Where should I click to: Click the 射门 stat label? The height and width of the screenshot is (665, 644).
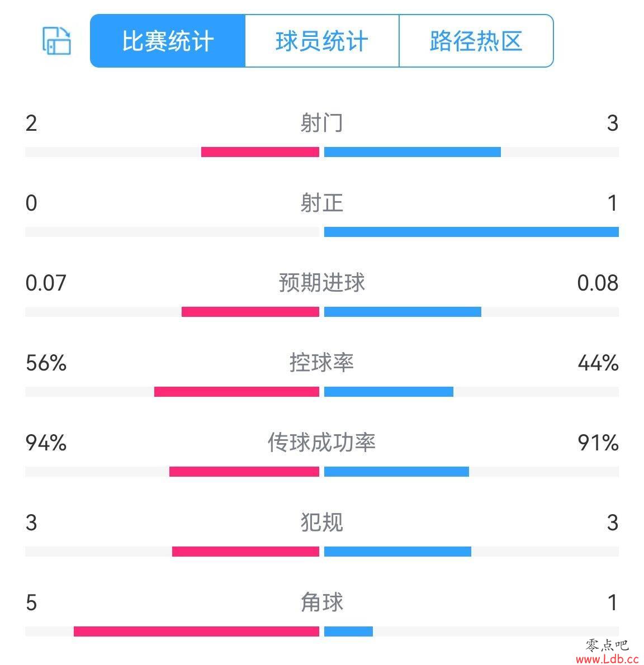click(321, 123)
